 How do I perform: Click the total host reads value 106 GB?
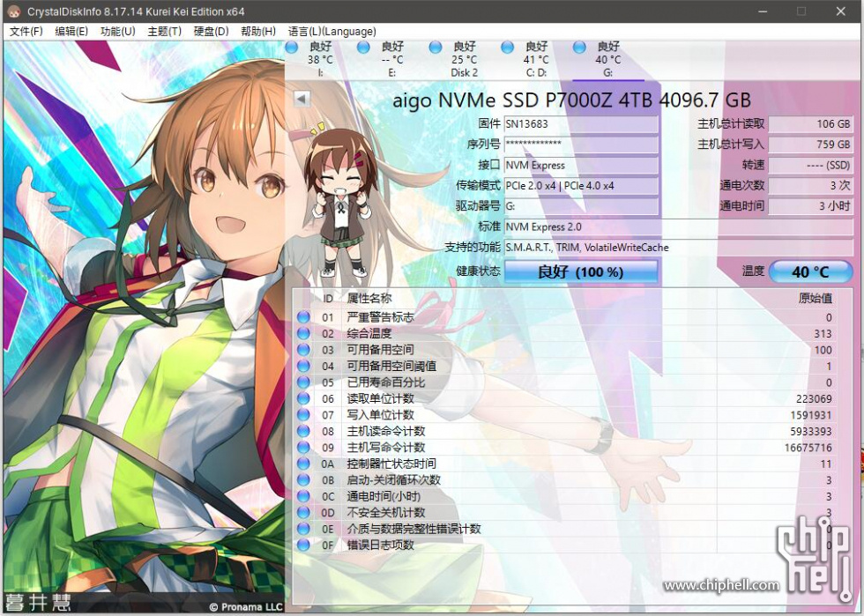tap(810, 124)
